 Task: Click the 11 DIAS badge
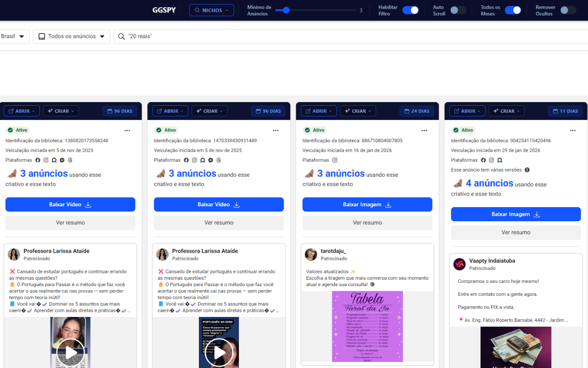pos(565,111)
